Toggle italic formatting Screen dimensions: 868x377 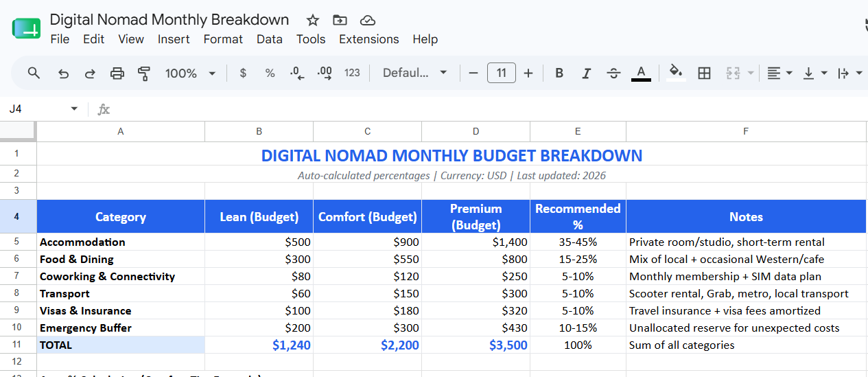click(x=586, y=73)
